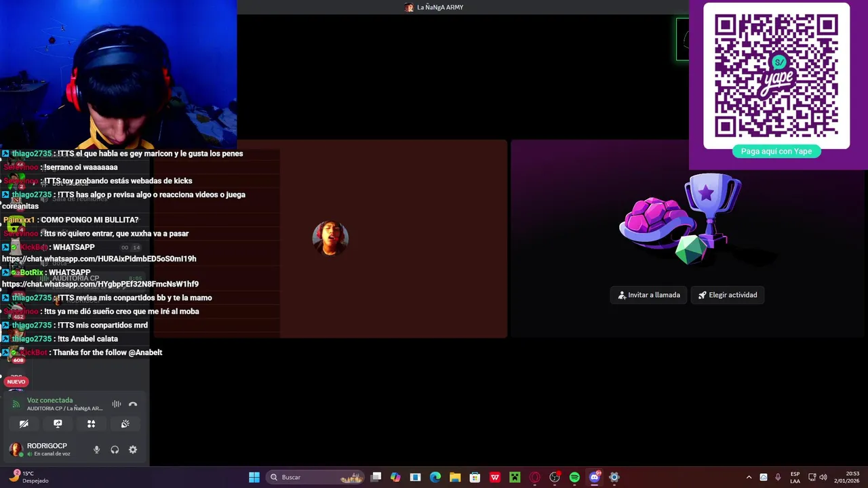Click the cloud sync tray icon
This screenshot has height=488, width=868.
(x=764, y=477)
